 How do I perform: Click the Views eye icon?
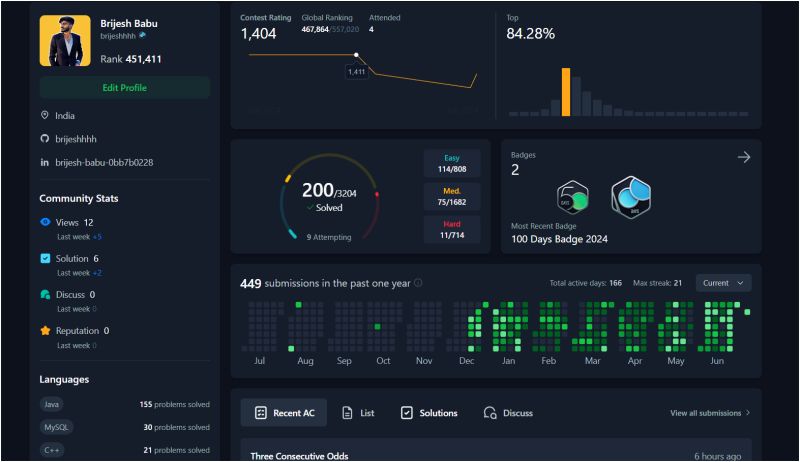pyautogui.click(x=45, y=222)
